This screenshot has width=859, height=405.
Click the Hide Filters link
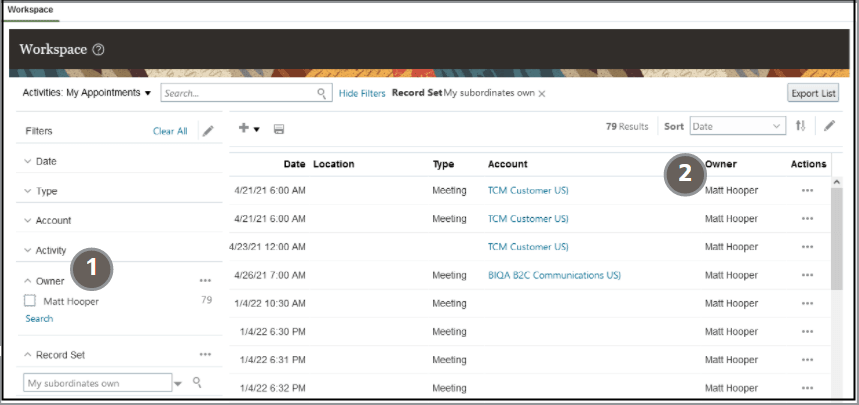click(362, 94)
